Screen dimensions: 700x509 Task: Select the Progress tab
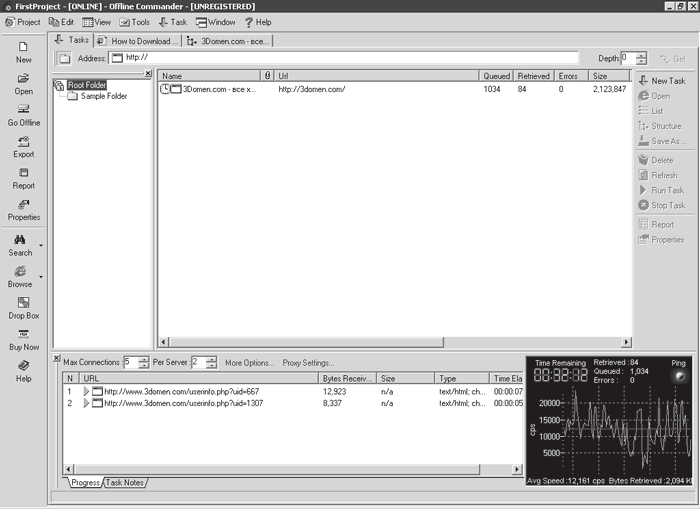(85, 483)
